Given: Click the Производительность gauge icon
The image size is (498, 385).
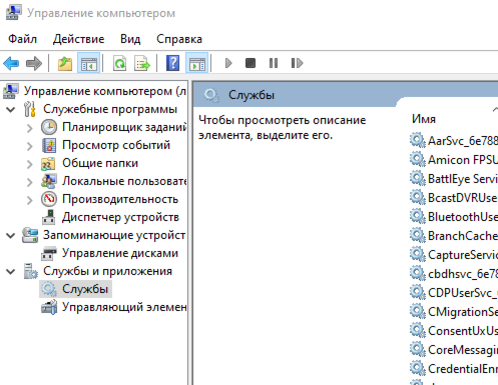Looking at the screenshot, I should pyautogui.click(x=49, y=199).
